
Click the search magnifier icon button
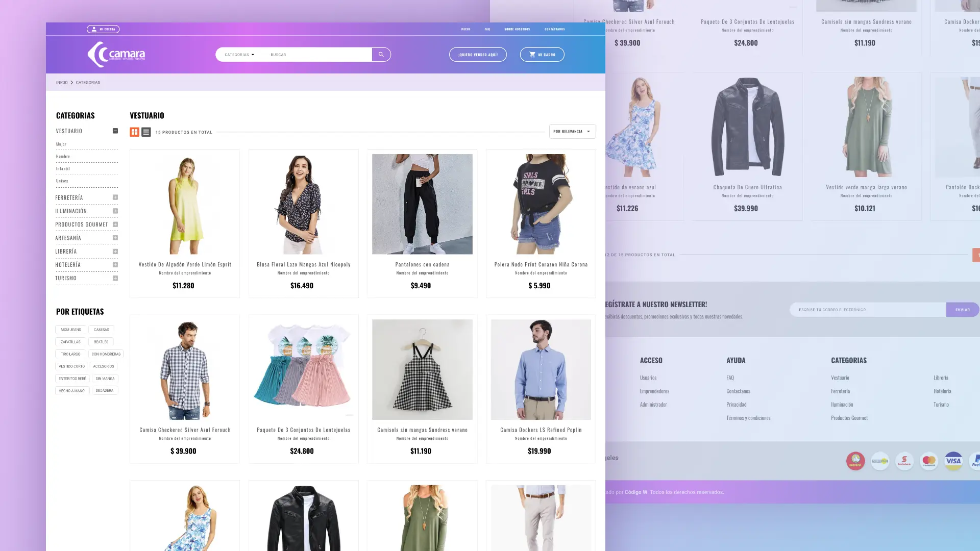(x=381, y=55)
